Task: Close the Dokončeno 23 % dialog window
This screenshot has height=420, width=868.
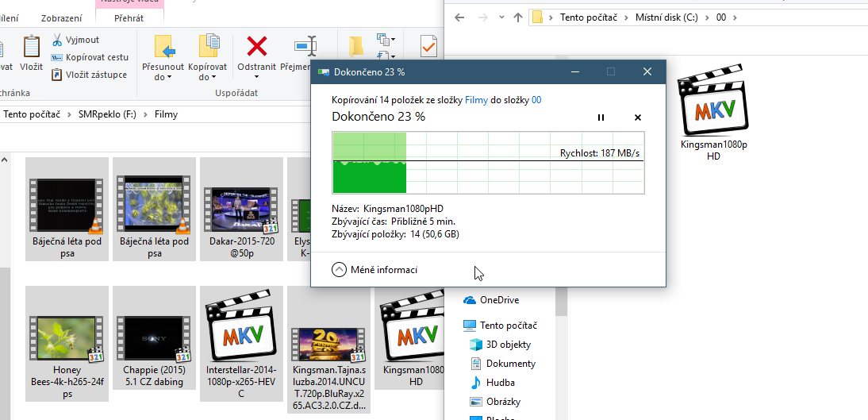Action: click(x=647, y=71)
